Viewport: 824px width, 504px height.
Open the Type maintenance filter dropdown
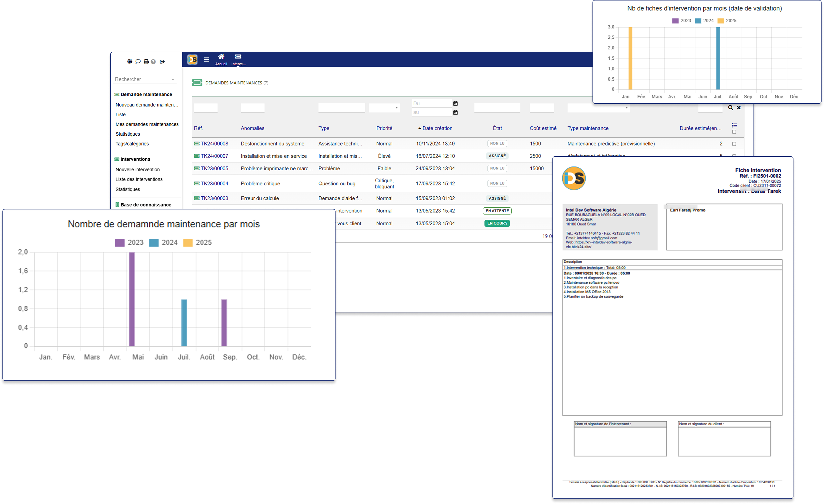pyautogui.click(x=626, y=107)
